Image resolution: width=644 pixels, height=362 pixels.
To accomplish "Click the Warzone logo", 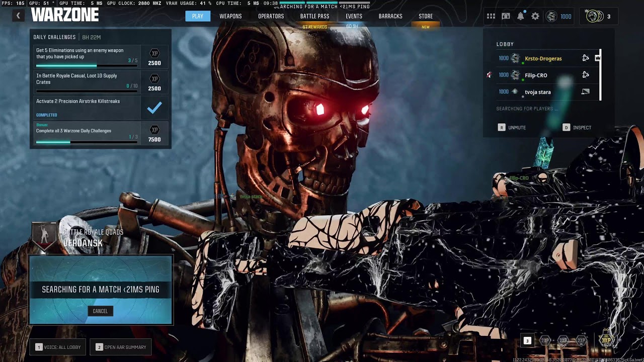I will (x=65, y=15).
